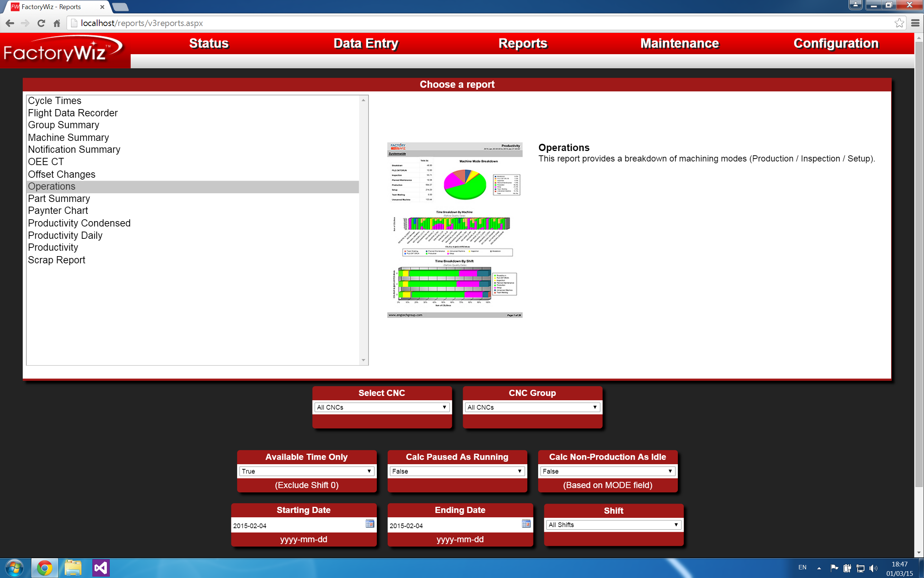Open the Starting Date calendar picker
Viewport: 924px width, 578px height.
coord(370,524)
